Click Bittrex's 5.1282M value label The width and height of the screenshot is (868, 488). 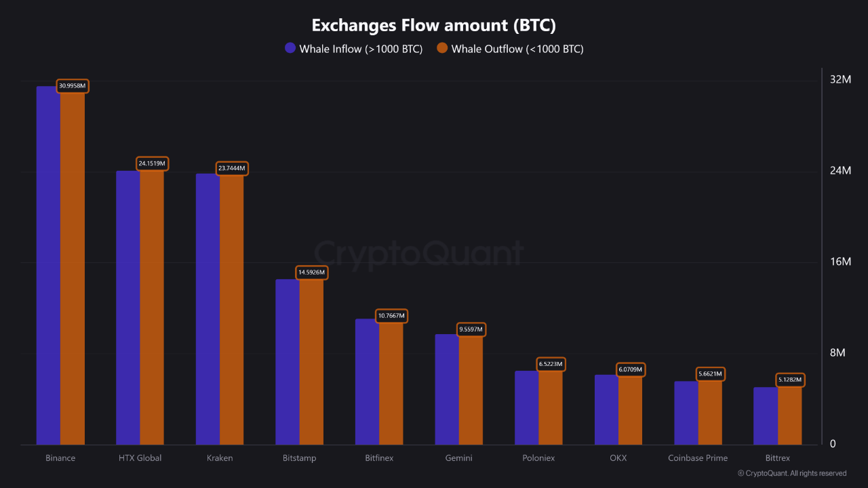click(789, 380)
